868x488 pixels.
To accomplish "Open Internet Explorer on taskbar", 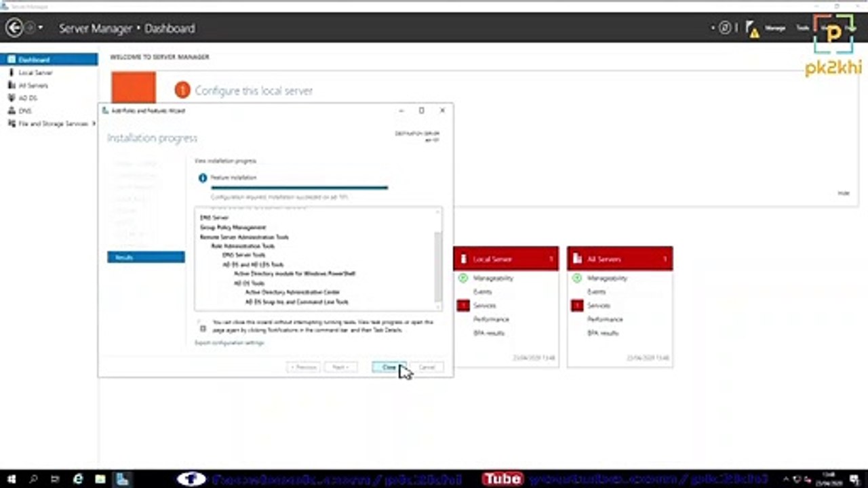I will click(78, 479).
